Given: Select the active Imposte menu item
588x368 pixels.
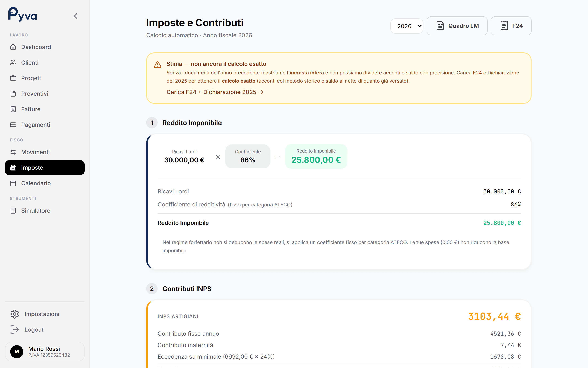Looking at the screenshot, I should click(x=45, y=168).
